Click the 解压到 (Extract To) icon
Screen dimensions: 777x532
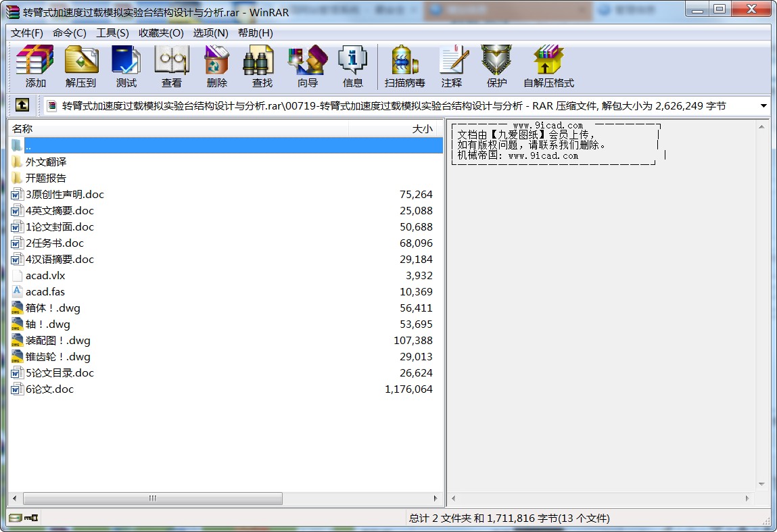point(81,66)
